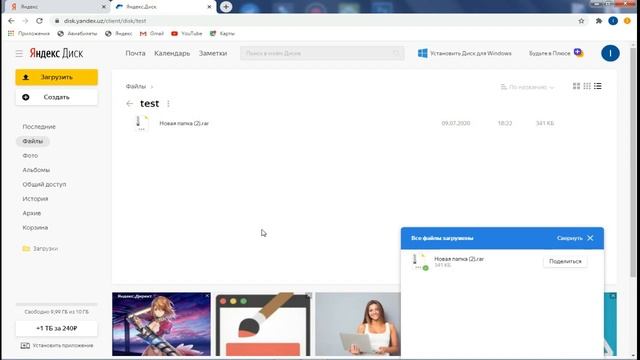Click uploaded file icon in upload panel
The height and width of the screenshot is (360, 640).
pos(419,261)
